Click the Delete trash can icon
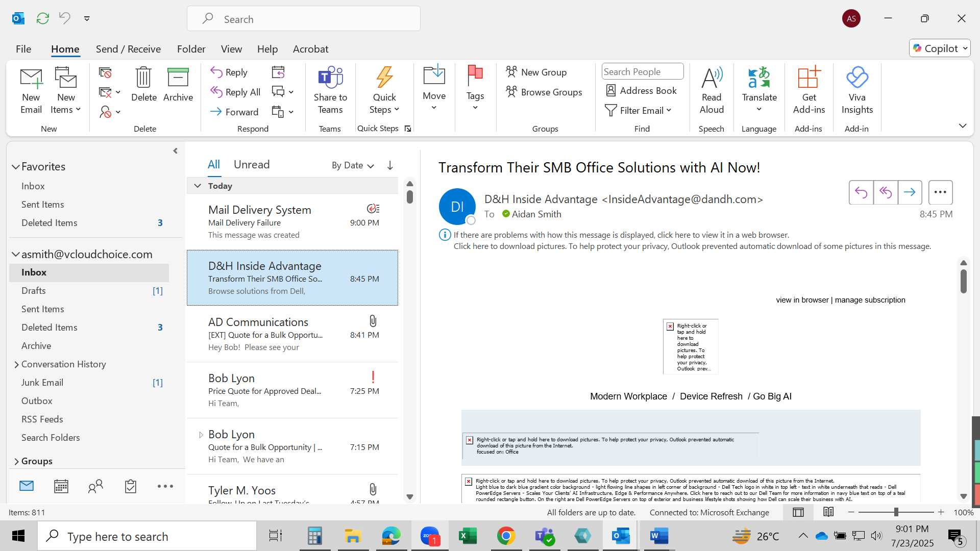This screenshot has width=980, height=551. click(143, 78)
